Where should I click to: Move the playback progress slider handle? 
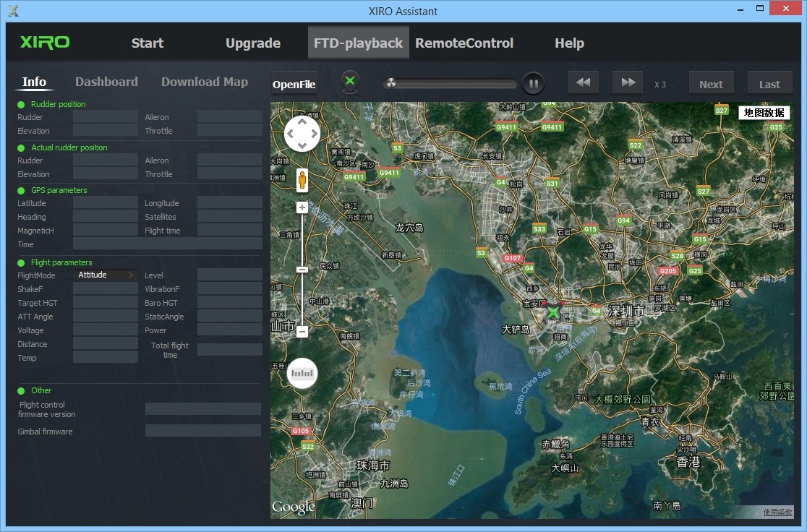390,83
